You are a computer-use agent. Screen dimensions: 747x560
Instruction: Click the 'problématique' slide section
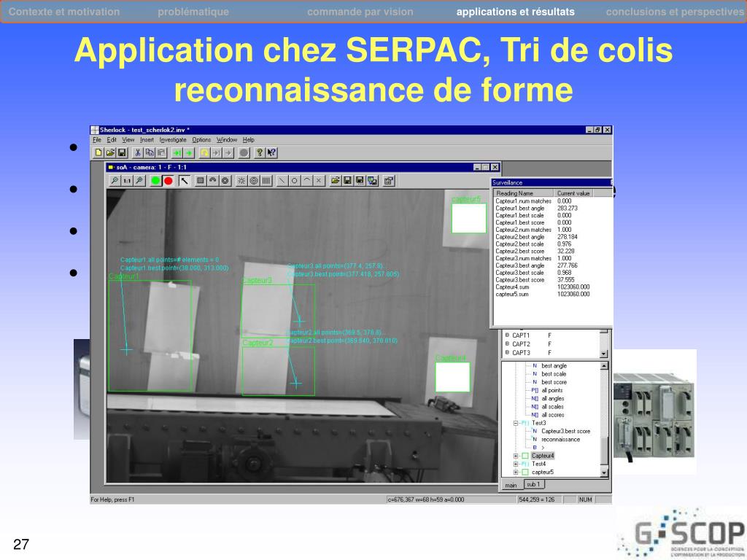click(x=193, y=12)
